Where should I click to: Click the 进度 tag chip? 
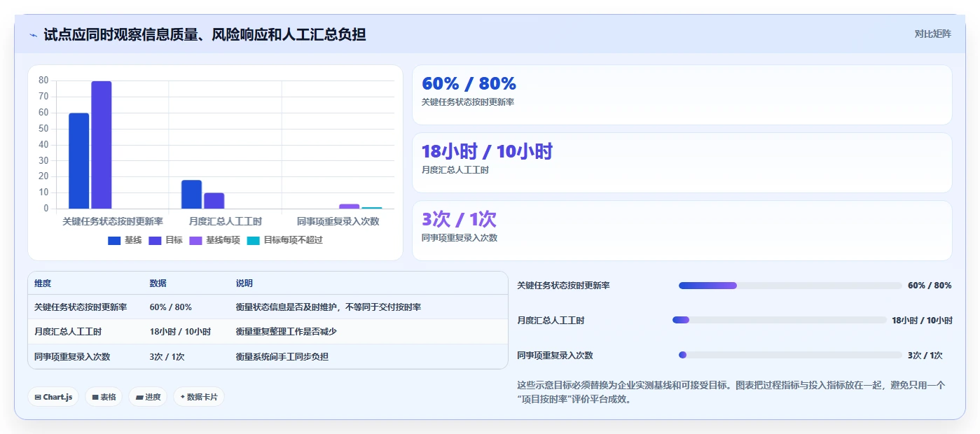tap(148, 397)
